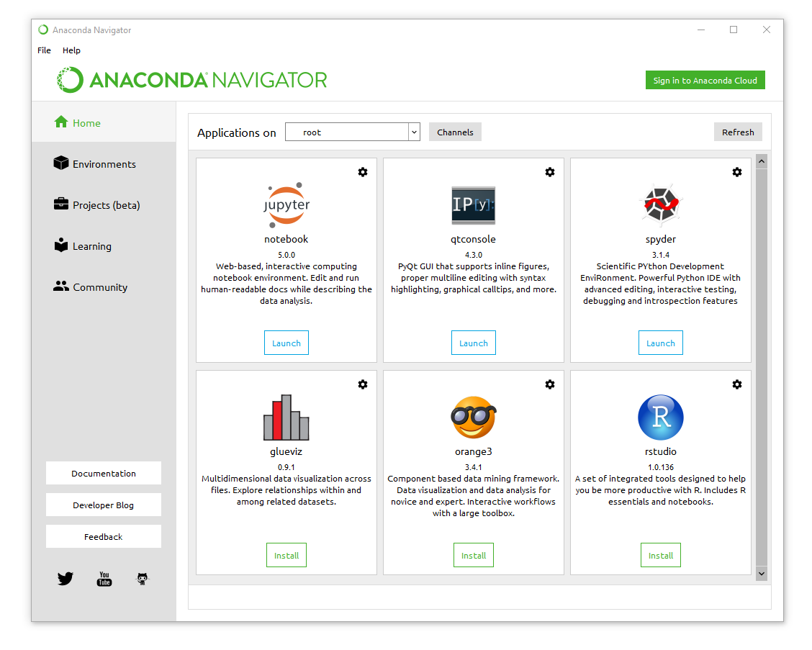Expand the root environment dropdown arrow

click(x=414, y=132)
